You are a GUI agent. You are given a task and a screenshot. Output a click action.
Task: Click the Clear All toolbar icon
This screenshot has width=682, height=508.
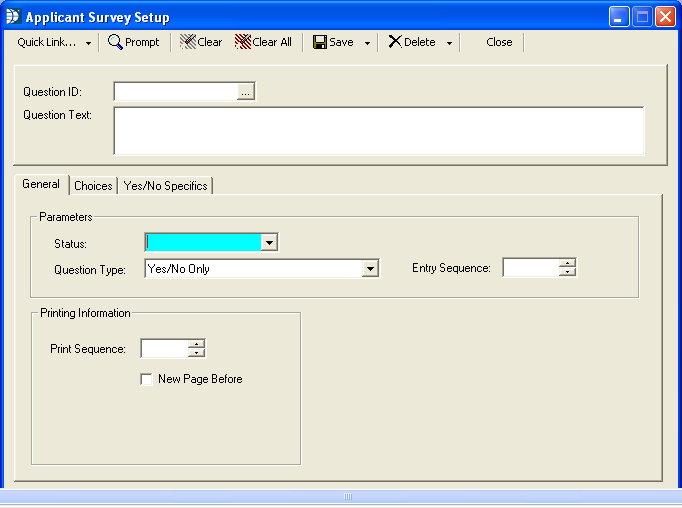(x=242, y=42)
